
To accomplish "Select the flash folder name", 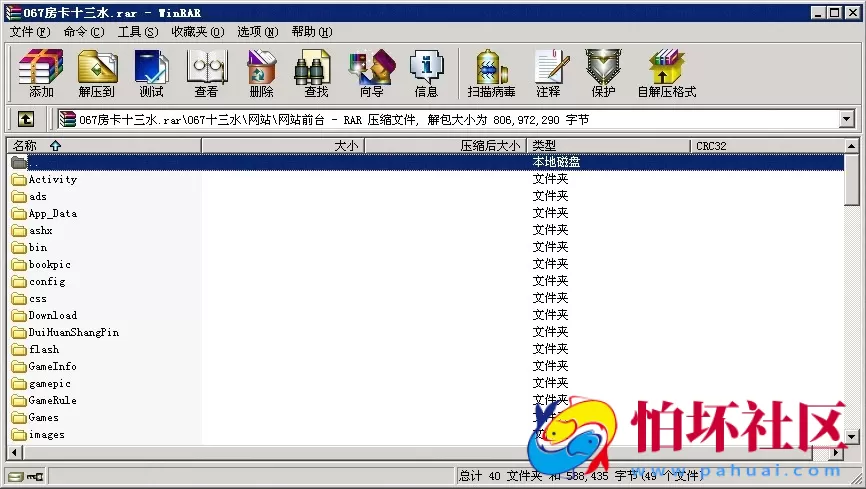I will (x=44, y=350).
